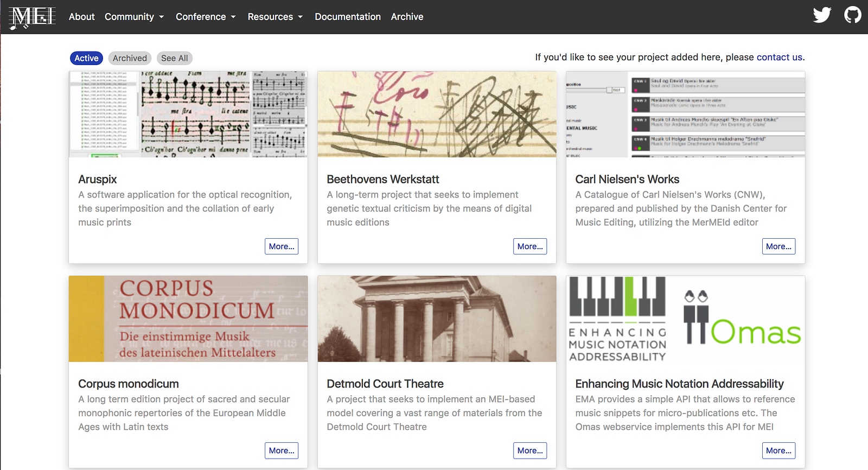Viewport: 868px width, 470px height.
Task: Open the Corpus Monodicum banner image
Action: pos(188,319)
